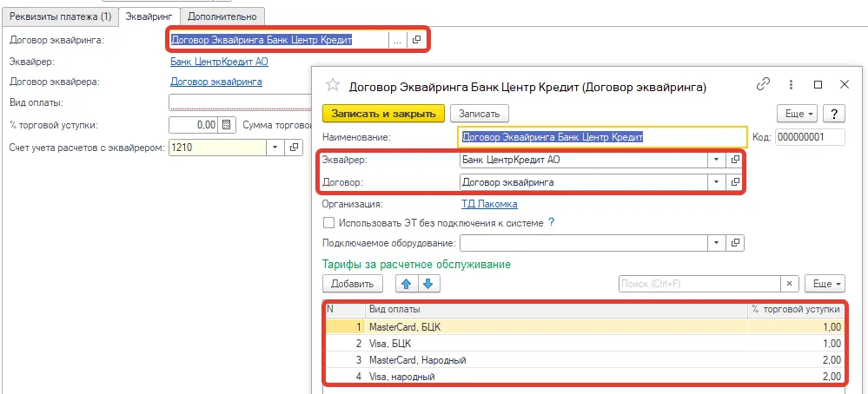
Task: Open Договор эквайринга record on main form
Action: [417, 40]
